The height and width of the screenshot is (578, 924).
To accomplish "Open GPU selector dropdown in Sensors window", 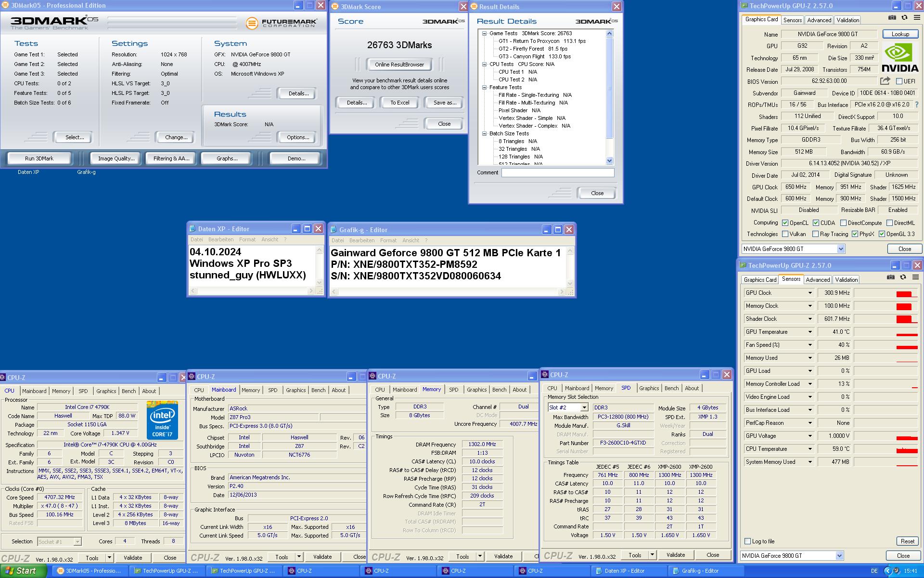I will click(x=839, y=556).
